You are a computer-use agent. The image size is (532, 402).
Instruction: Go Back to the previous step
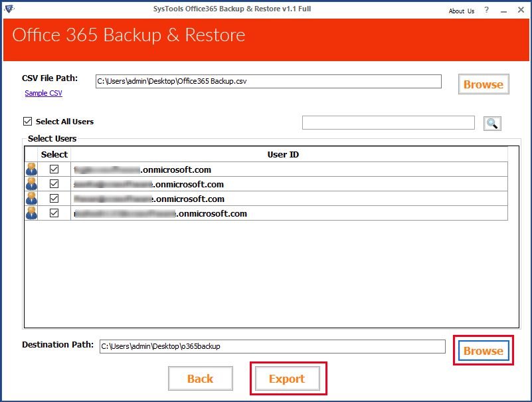200,379
